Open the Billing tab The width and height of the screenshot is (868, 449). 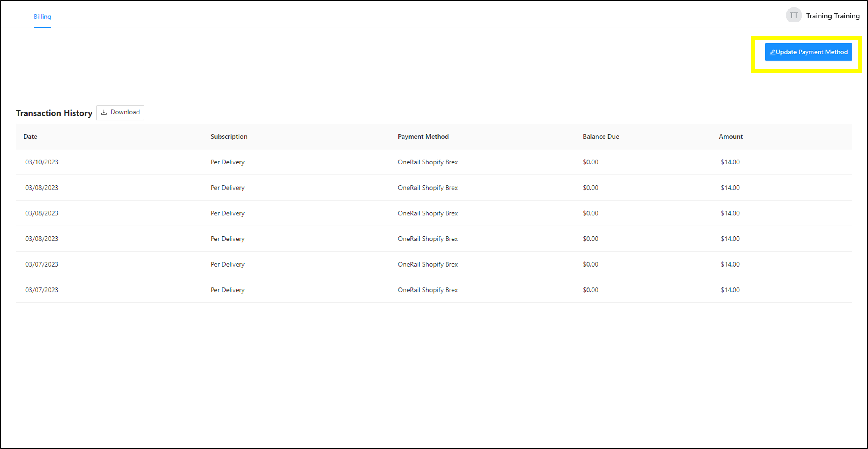tap(42, 17)
